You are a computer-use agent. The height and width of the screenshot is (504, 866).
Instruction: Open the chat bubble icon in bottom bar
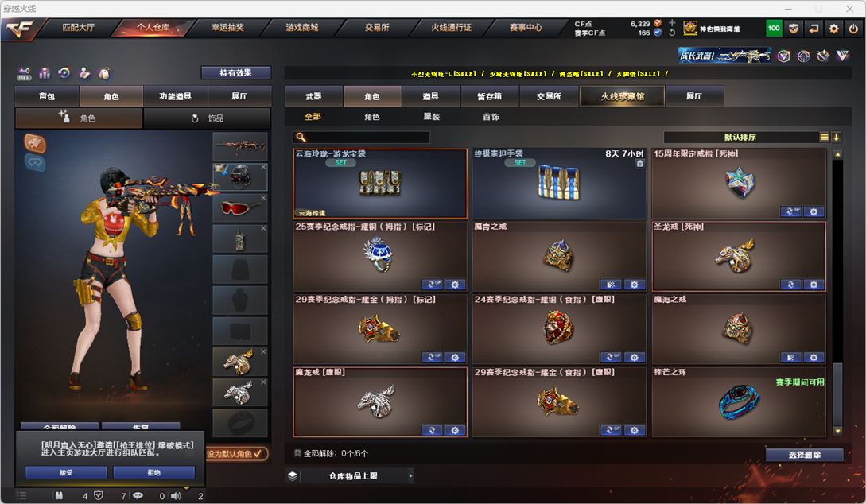click(138, 496)
